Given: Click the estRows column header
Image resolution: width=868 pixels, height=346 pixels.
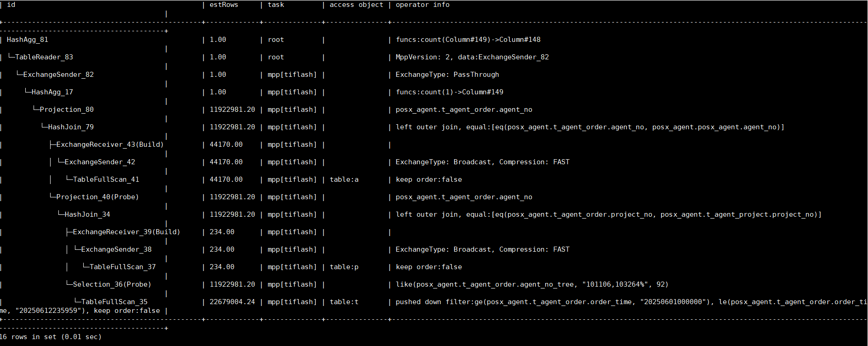Looking at the screenshot, I should [x=224, y=5].
